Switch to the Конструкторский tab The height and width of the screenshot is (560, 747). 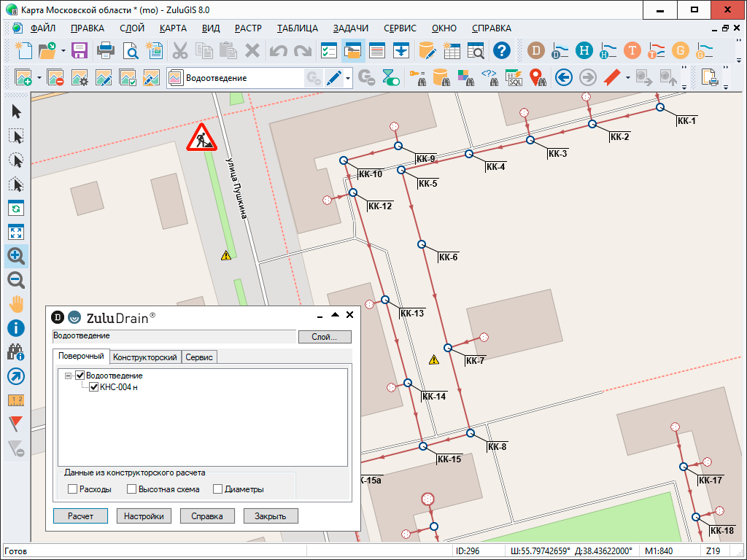[145, 357]
